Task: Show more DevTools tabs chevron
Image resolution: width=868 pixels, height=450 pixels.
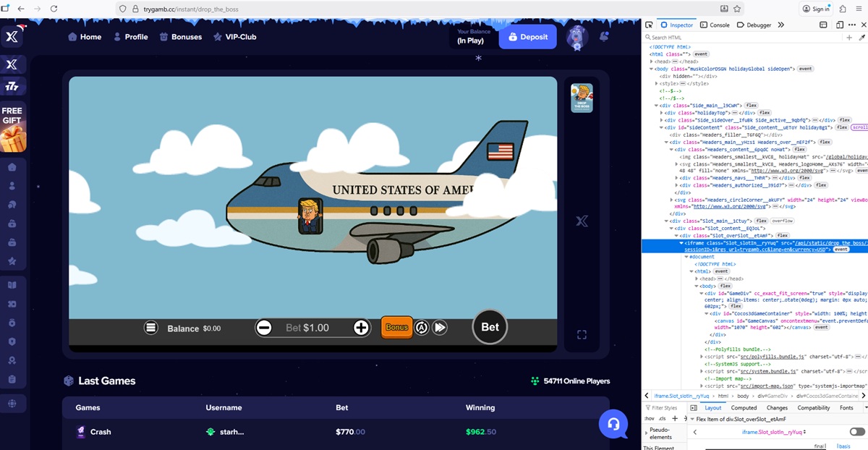Action: (x=781, y=25)
